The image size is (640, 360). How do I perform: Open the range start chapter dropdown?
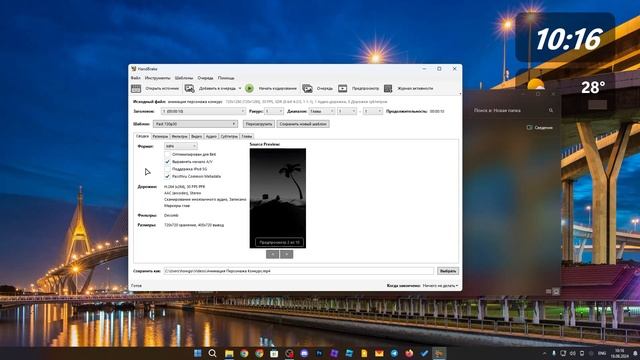coord(347,111)
